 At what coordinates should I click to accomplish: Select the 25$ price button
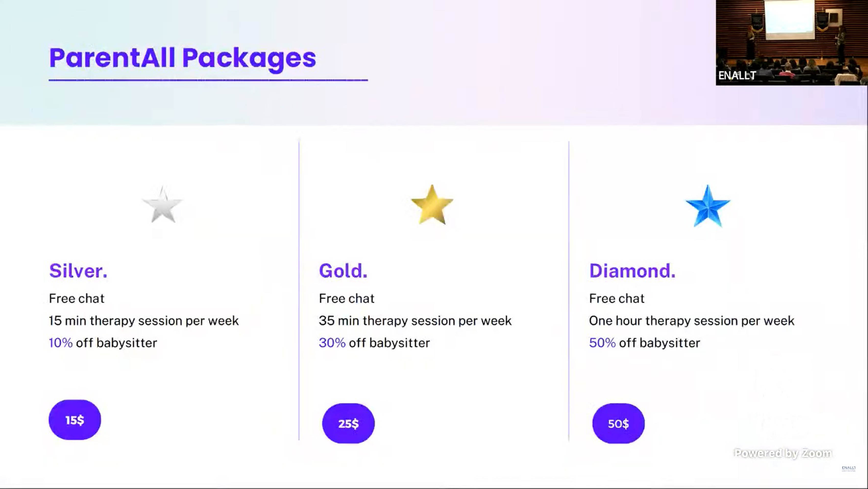pyautogui.click(x=348, y=423)
